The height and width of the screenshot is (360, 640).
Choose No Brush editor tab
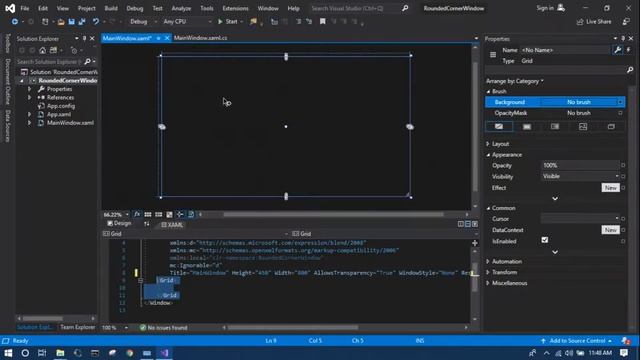[x=499, y=127]
